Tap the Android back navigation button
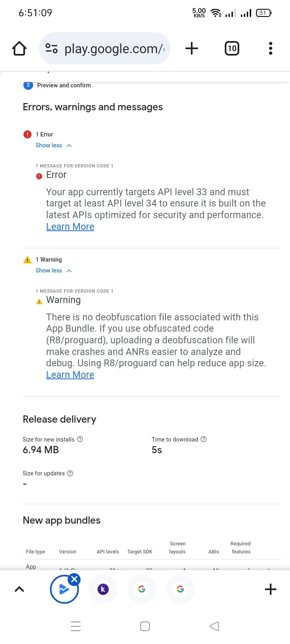 [x=214, y=626]
